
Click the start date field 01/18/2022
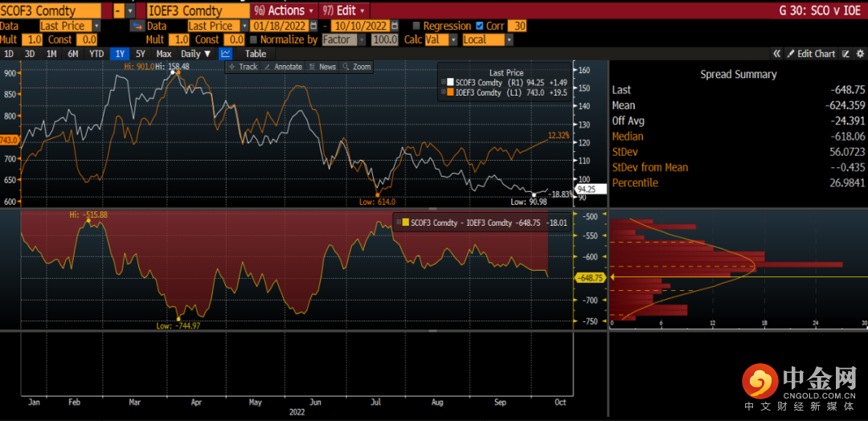pos(280,26)
